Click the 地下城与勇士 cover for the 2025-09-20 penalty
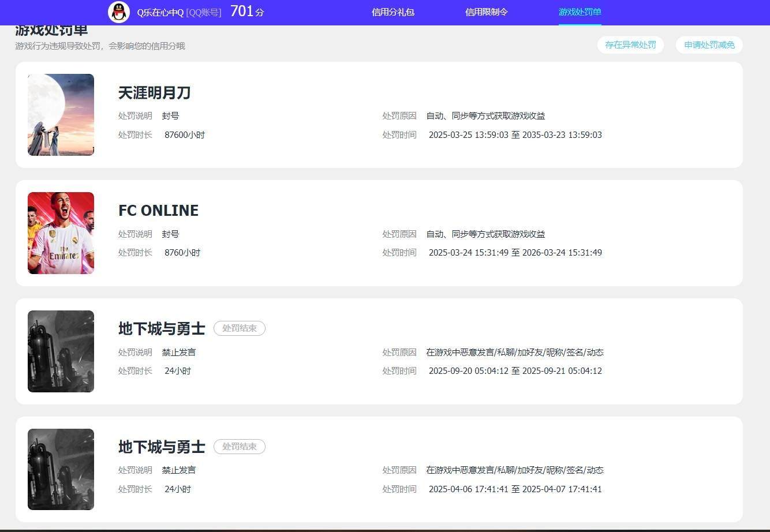Image resolution: width=770 pixels, height=532 pixels. (61, 351)
